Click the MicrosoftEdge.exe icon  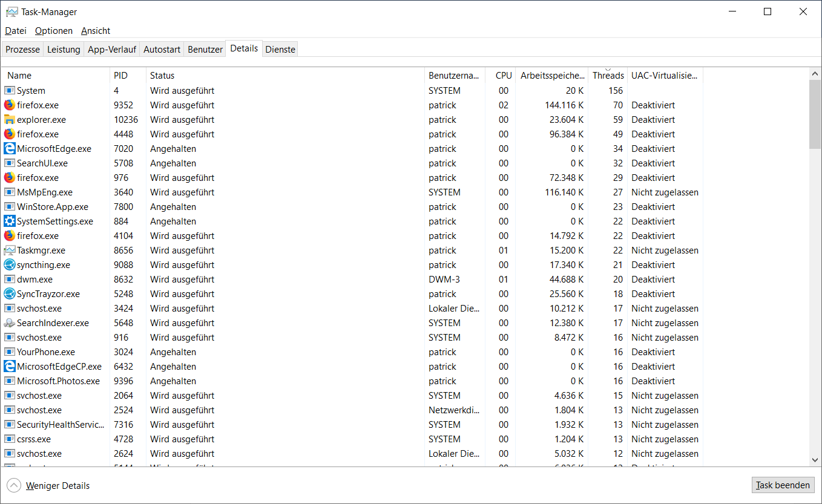coord(10,148)
